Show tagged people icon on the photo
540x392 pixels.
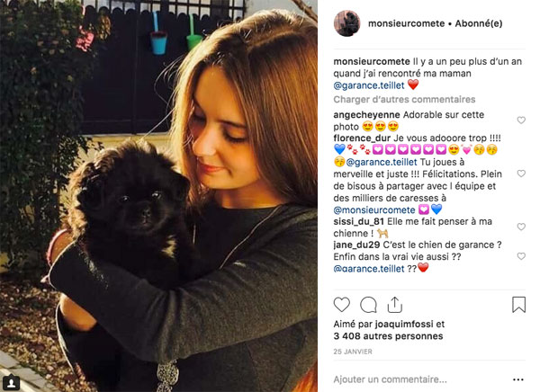pyautogui.click(x=11, y=383)
